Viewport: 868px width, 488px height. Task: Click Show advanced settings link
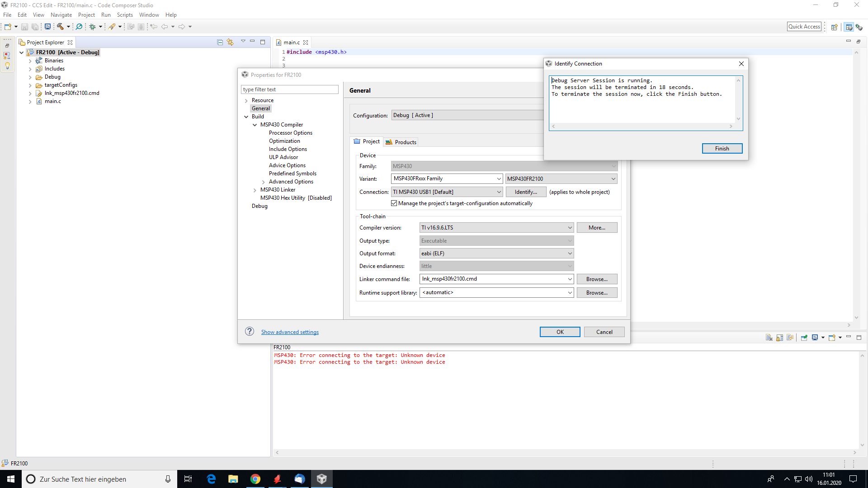(x=290, y=332)
